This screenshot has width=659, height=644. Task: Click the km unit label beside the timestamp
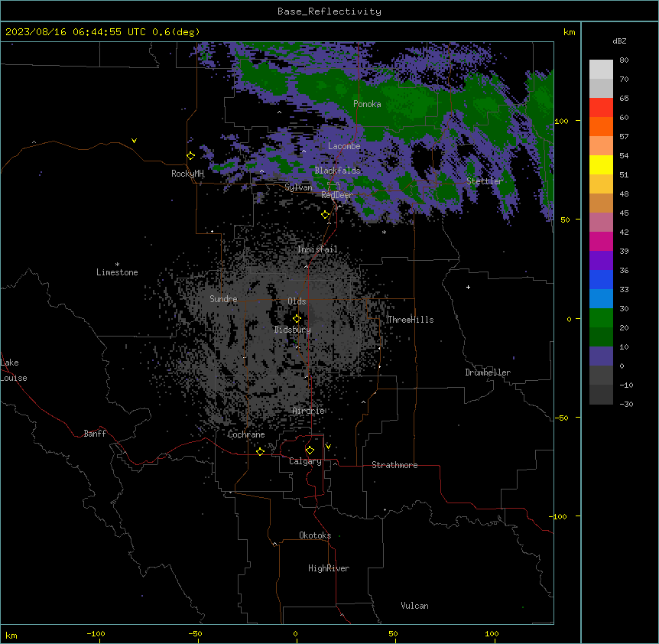569,32
